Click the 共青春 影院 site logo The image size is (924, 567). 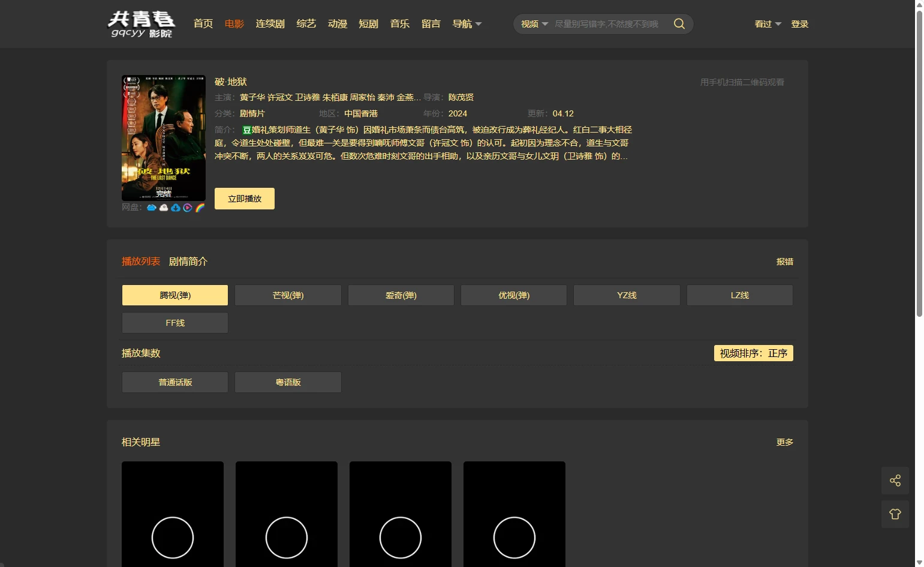142,24
